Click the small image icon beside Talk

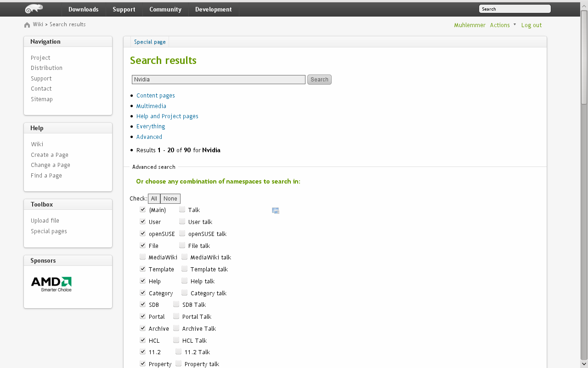[276, 211]
